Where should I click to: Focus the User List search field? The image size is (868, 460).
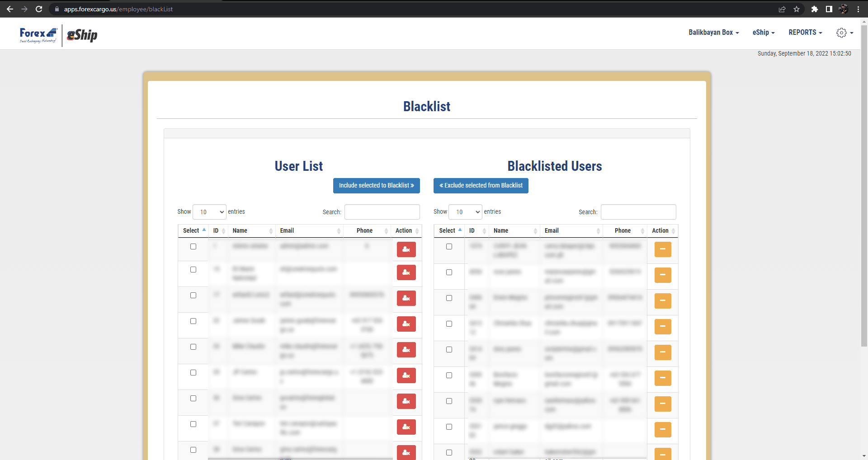click(x=382, y=212)
